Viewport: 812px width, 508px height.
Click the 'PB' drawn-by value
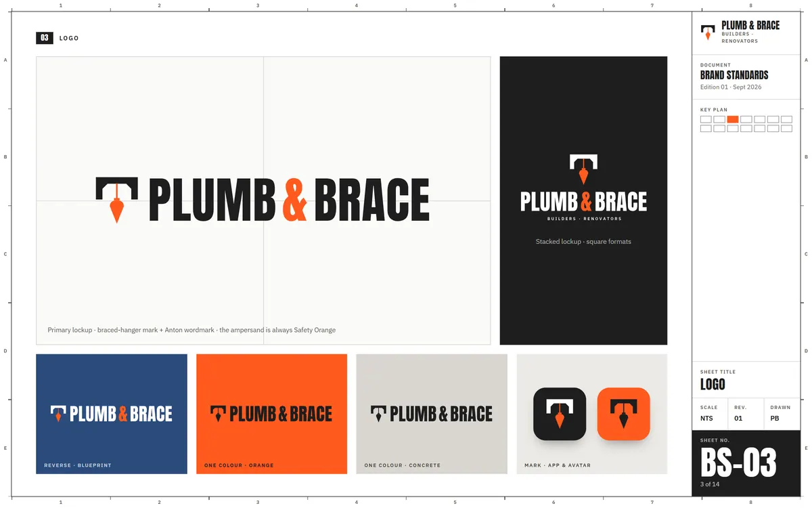click(x=775, y=419)
